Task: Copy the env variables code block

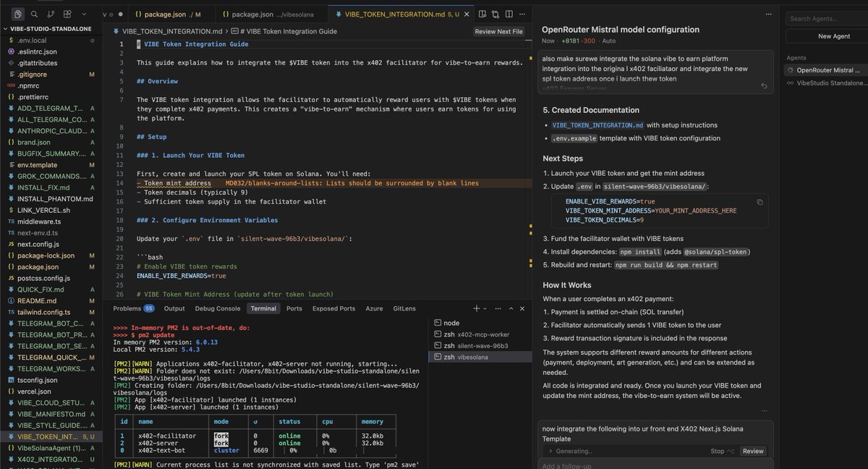Action: [x=759, y=202]
